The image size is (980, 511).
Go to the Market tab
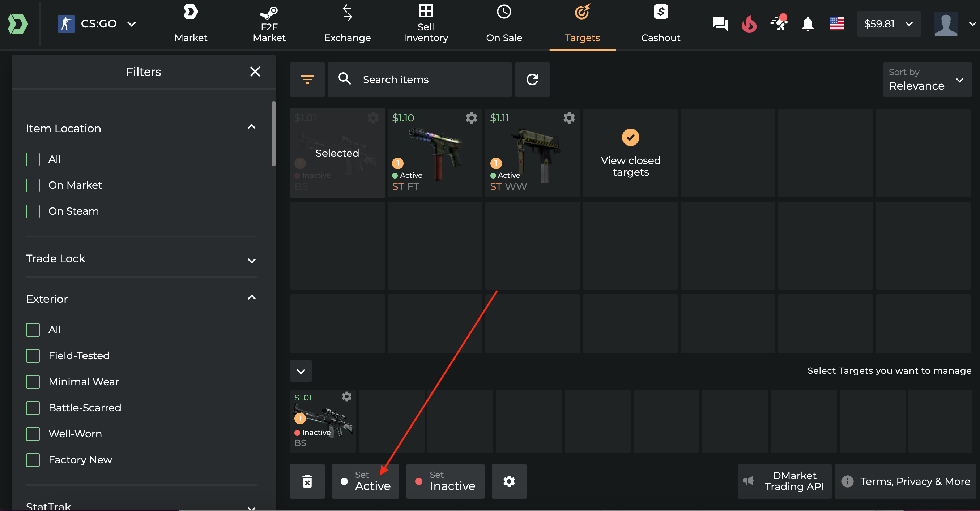coord(191,24)
